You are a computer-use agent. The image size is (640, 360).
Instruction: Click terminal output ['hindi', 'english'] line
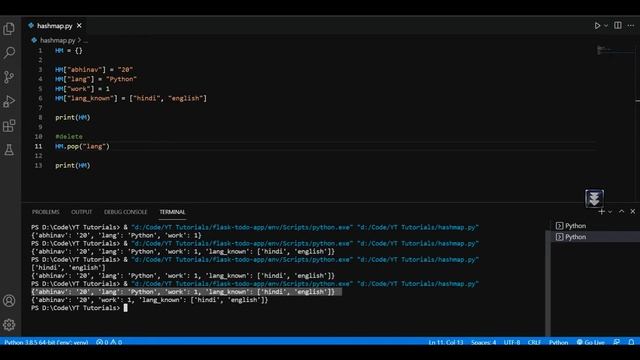click(x=68, y=268)
